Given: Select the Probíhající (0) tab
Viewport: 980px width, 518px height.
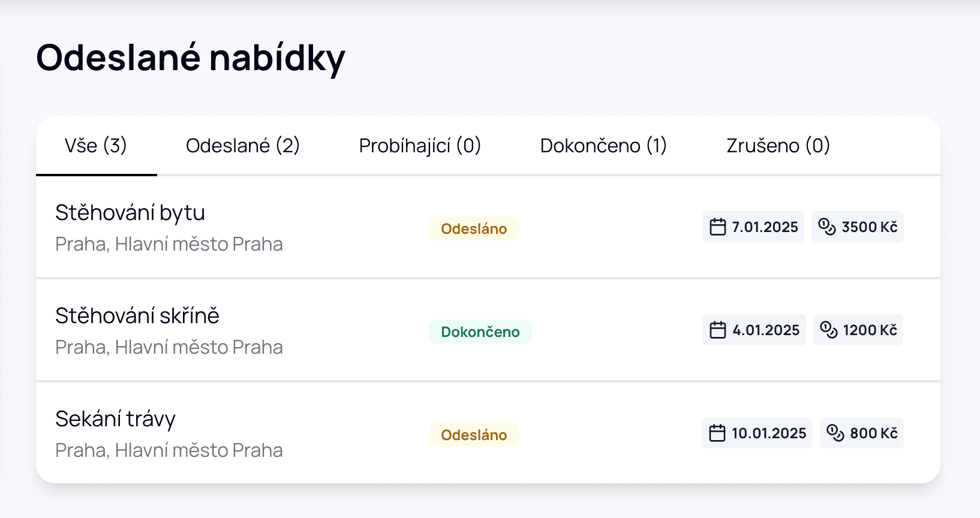Looking at the screenshot, I should (x=420, y=146).
